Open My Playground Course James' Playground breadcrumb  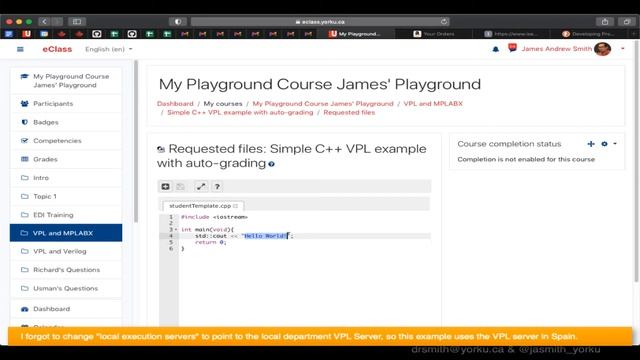point(323,104)
